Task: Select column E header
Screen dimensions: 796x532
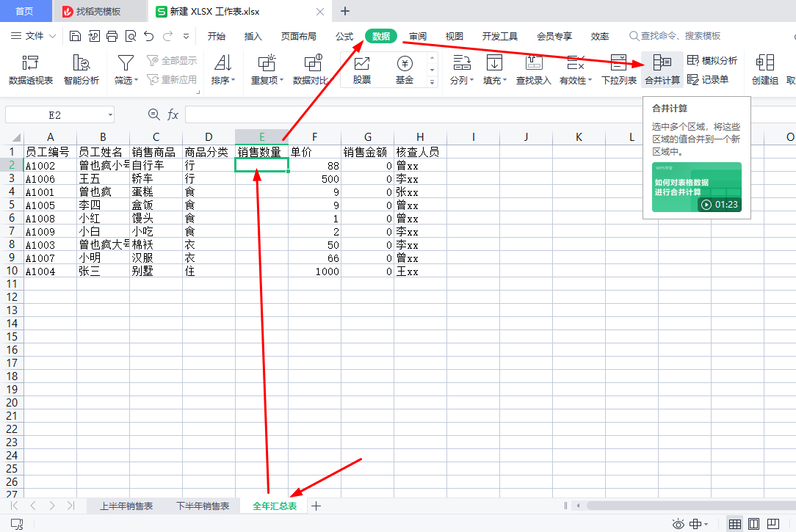Action: pos(261,137)
